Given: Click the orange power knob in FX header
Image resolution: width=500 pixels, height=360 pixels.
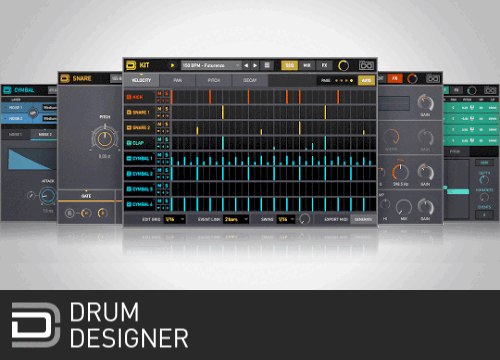Looking at the screenshot, I should coord(412,79).
